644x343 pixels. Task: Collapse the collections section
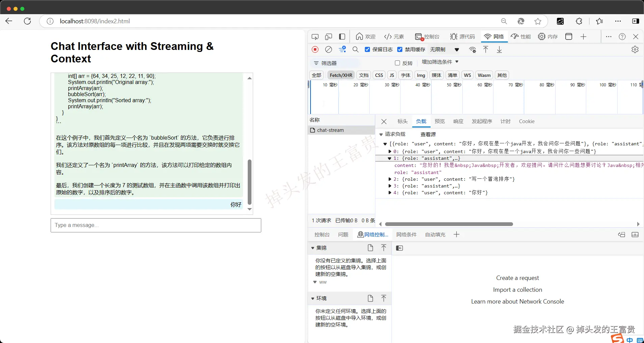(313, 248)
